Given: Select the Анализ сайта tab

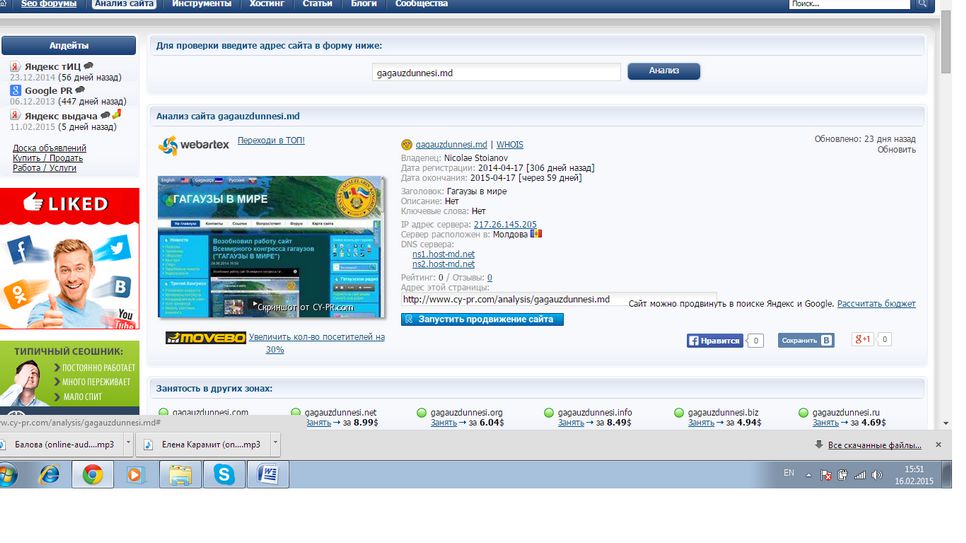Looking at the screenshot, I should click(x=124, y=4).
